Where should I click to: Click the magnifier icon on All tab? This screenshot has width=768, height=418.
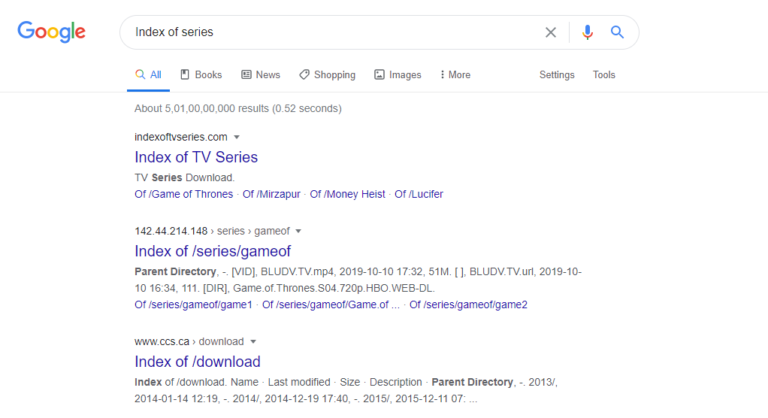click(x=140, y=74)
